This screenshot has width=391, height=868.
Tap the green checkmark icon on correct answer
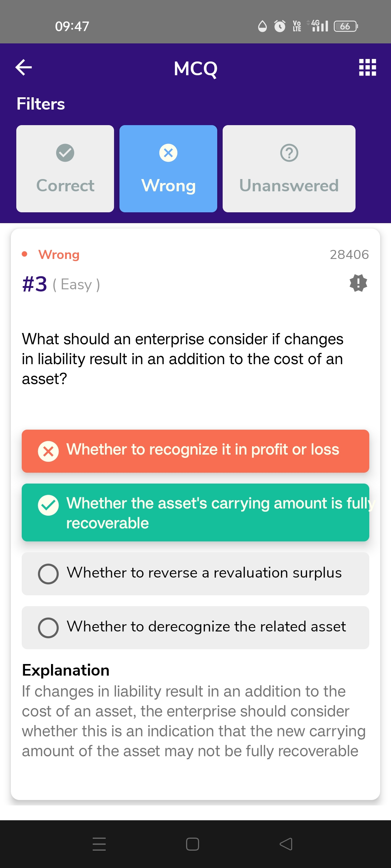click(x=48, y=505)
